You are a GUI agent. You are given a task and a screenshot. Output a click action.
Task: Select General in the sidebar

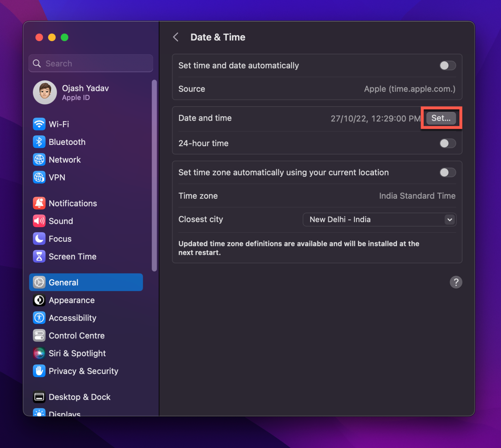(86, 282)
